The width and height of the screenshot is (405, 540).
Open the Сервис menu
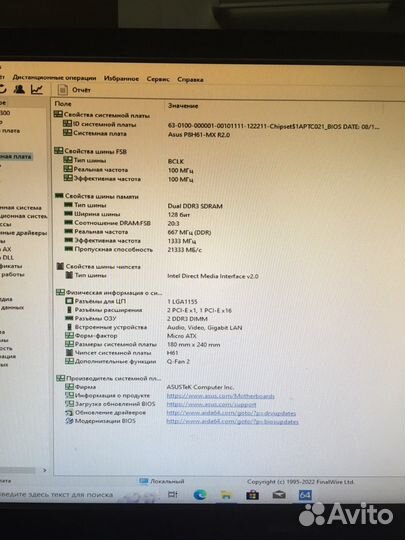(158, 79)
